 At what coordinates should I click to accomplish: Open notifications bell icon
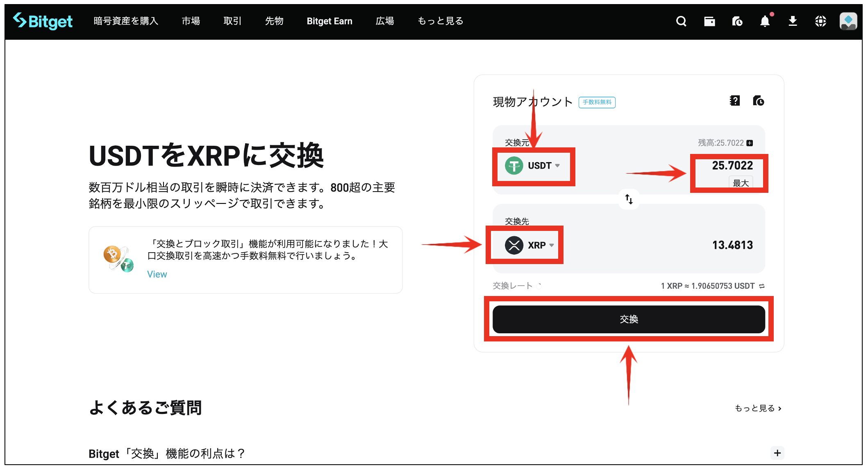(x=765, y=21)
